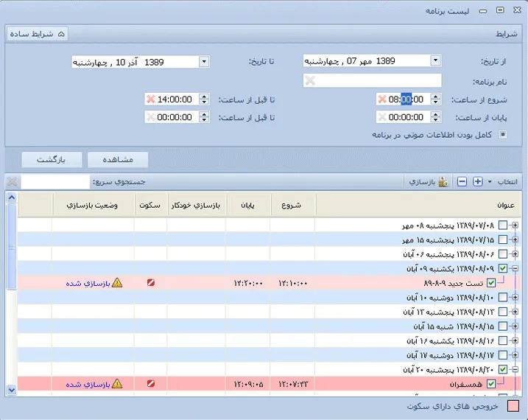
Task: Select the ۱۲:۰۷:۴۳ start time cell
Action: click(x=292, y=384)
